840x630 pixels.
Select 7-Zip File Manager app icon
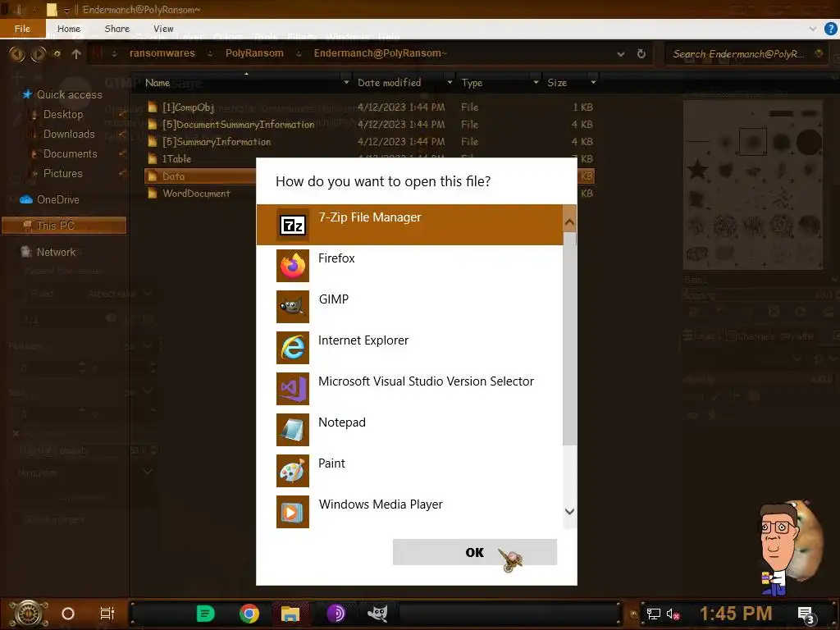pos(293,225)
